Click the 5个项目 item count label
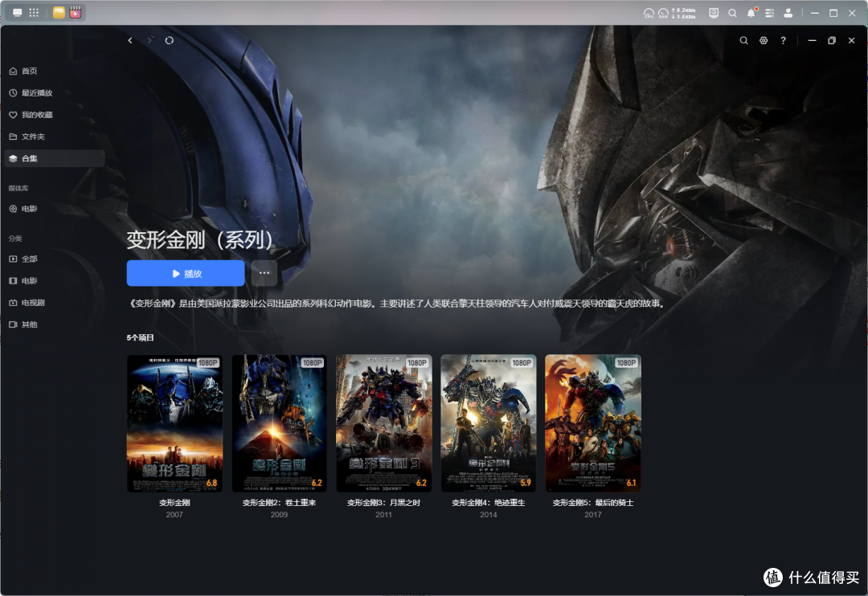868x596 pixels. 140,337
